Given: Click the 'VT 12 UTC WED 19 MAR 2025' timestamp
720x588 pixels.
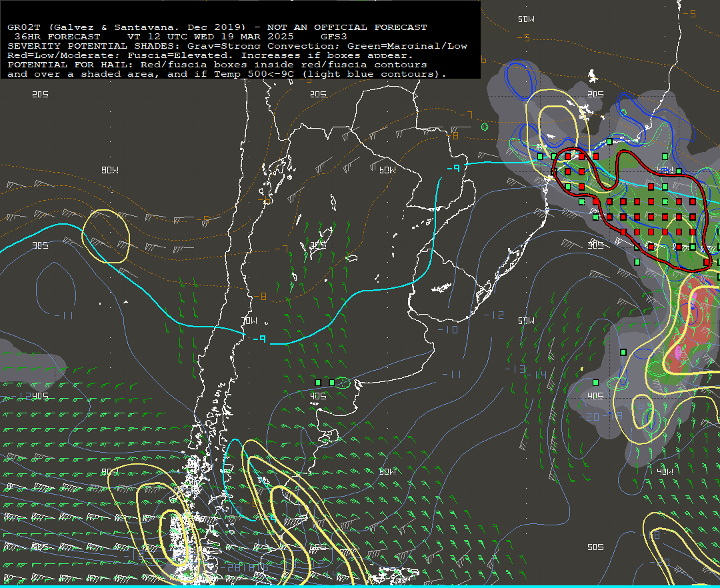Looking at the screenshot, I should 210,36.
